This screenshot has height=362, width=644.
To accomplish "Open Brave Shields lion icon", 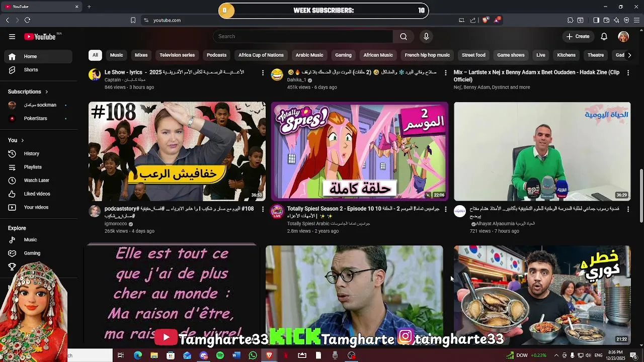I will pyautogui.click(x=485, y=20).
